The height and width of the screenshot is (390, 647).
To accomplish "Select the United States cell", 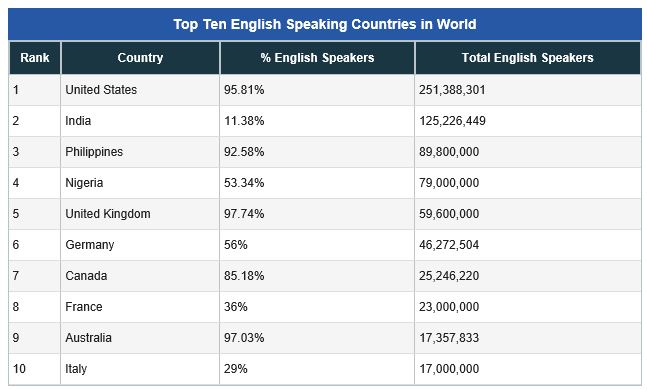I will coord(140,90).
